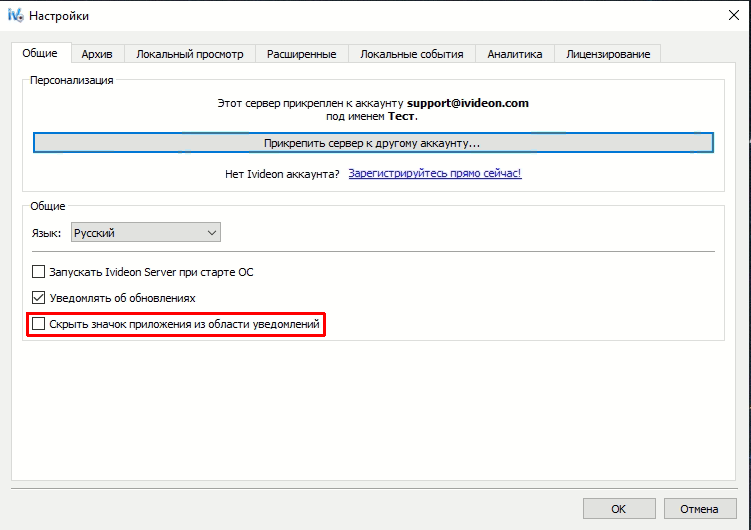Select the Расширенные tab
This screenshot has width=751, height=530.
302,54
